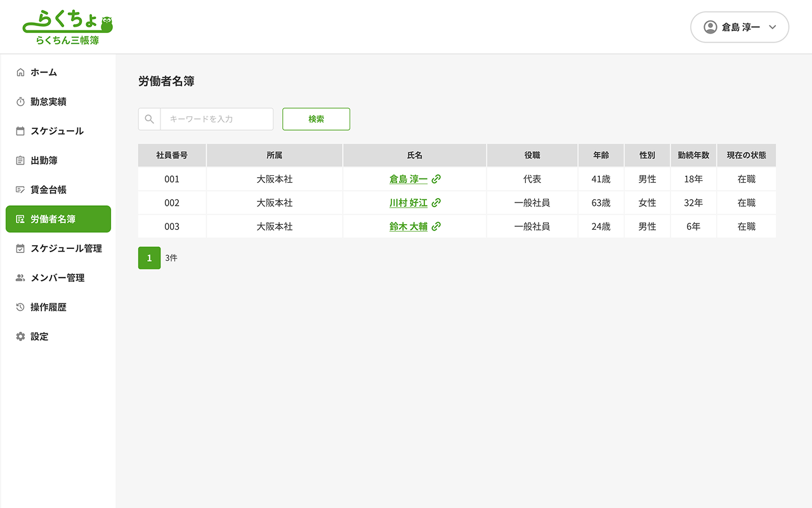Image resolution: width=812 pixels, height=508 pixels.
Task: Click the people icon beside メンバー管理
Action: pyautogui.click(x=20, y=278)
